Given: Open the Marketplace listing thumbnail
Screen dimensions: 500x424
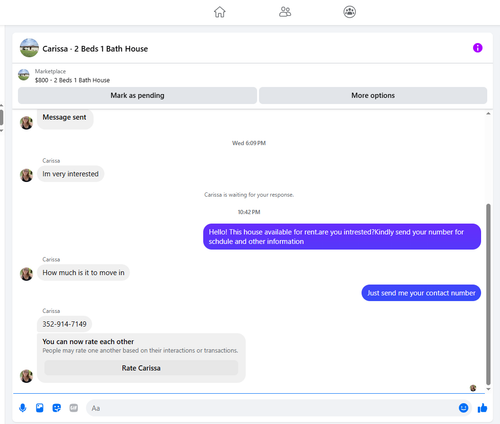Looking at the screenshot, I should click(24, 75).
